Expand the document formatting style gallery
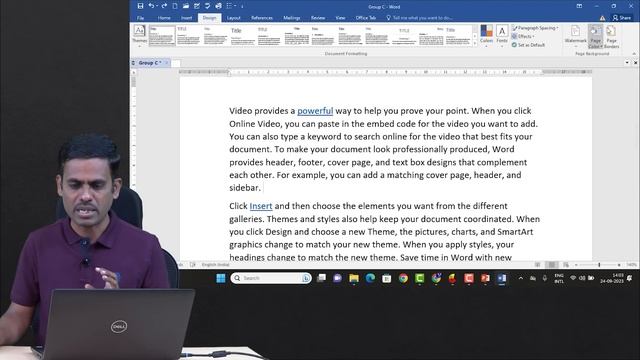The height and width of the screenshot is (360, 640). click(x=474, y=44)
